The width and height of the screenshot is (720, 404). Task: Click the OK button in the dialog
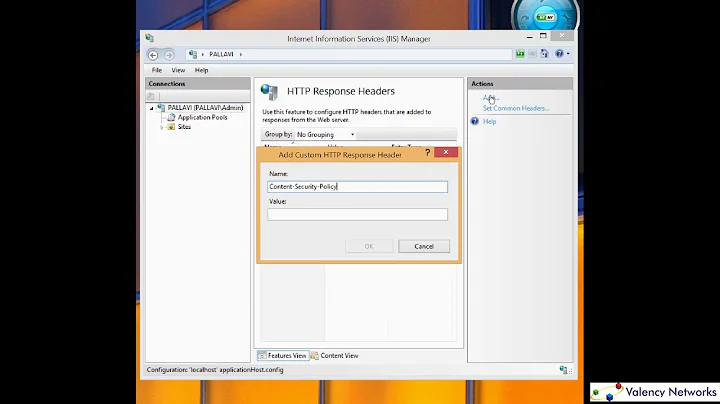click(x=369, y=246)
